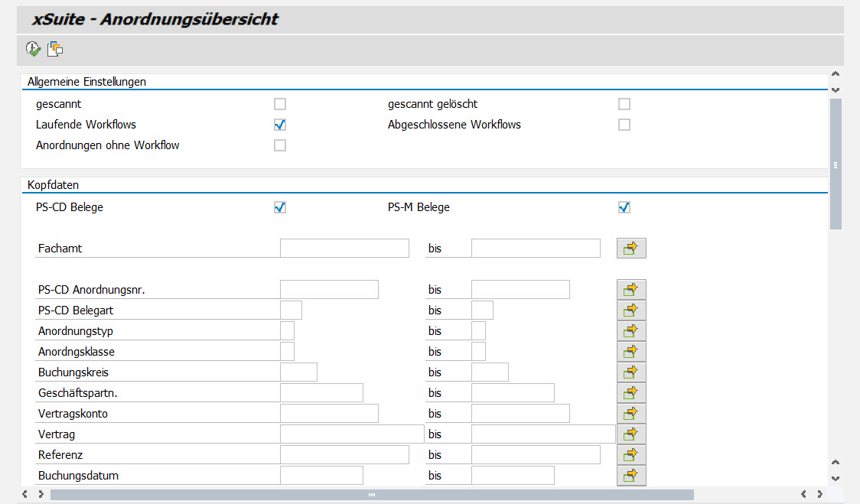Open multiple selection for Vertragskonto
The image size is (860, 504).
coord(630,413)
